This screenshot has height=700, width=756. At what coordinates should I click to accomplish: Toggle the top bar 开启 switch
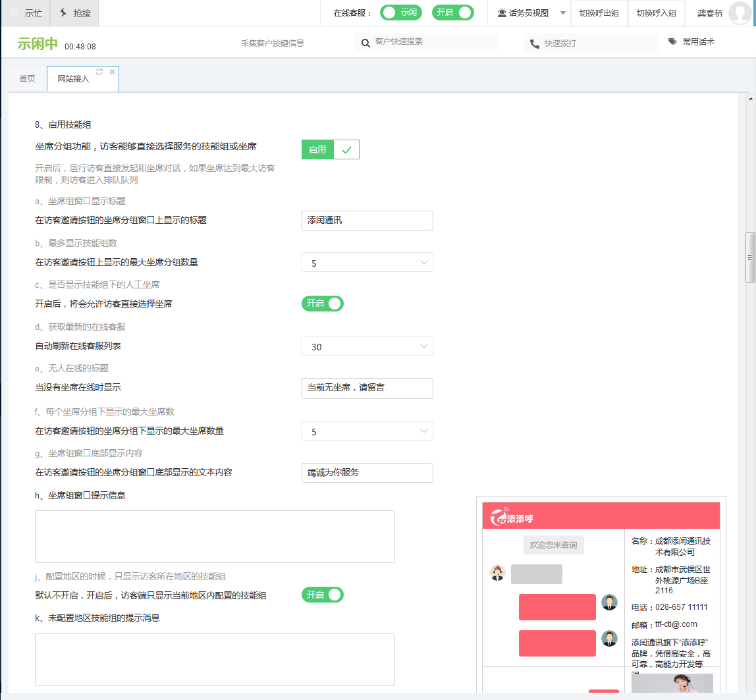(452, 13)
